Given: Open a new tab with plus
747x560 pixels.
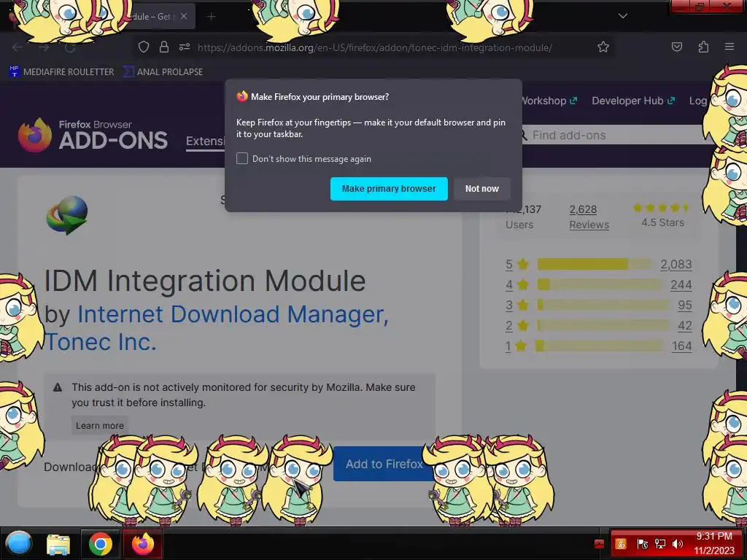Looking at the screenshot, I should coord(211,17).
